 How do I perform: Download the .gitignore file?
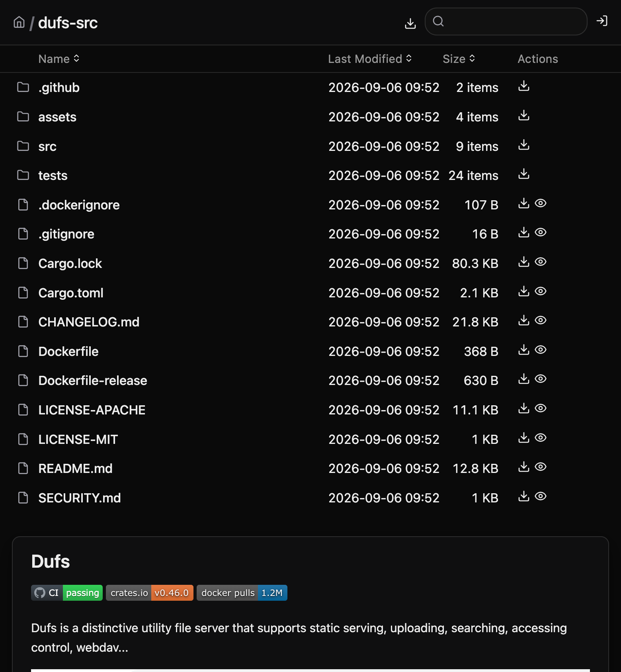(x=524, y=232)
